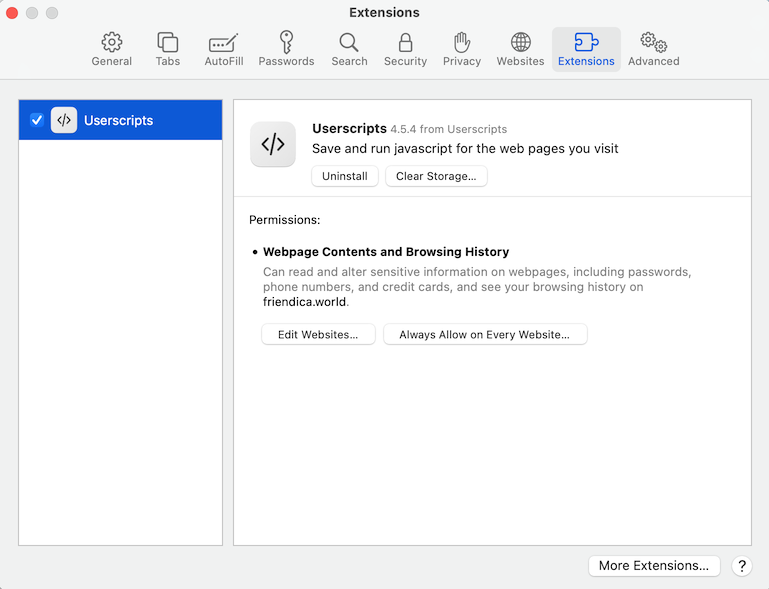
Task: Click the large Userscripts code icon
Action: 273,144
